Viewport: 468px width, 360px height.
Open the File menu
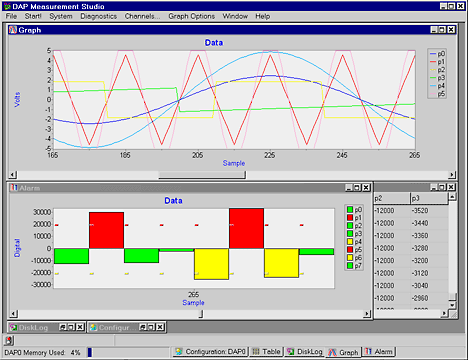11,16
